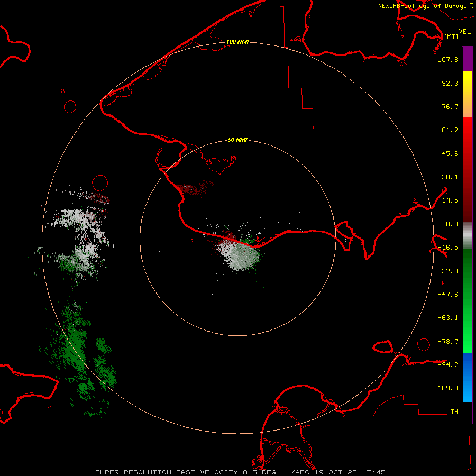This screenshot has width=476, height=476.
Task: Click the 30.1 value on the velocity scale
Action: click(450, 177)
